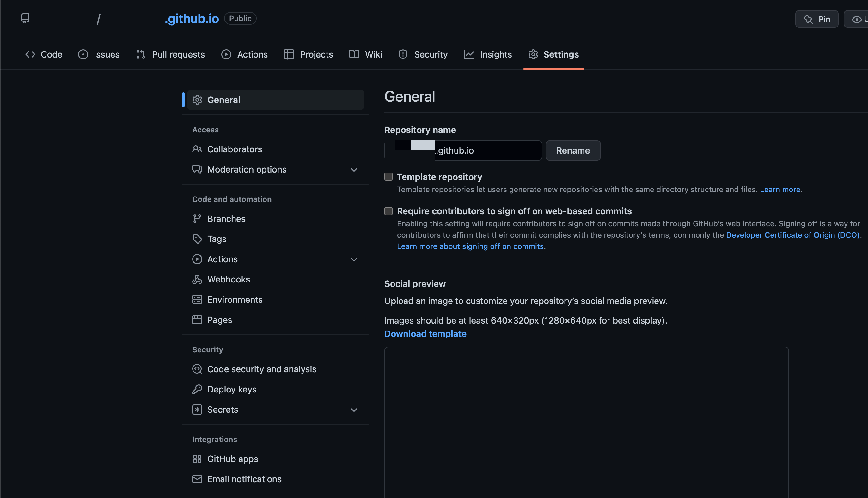
Task: Click the Deploy keys key icon
Action: click(x=197, y=389)
